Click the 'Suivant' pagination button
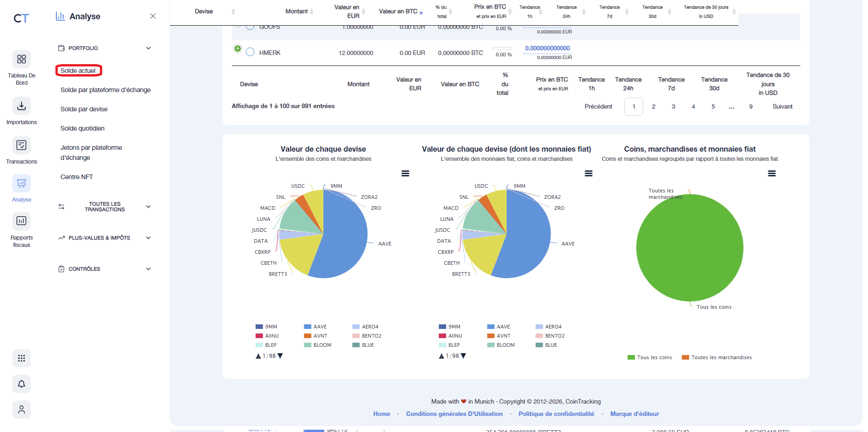Image resolution: width=868 pixels, height=432 pixels. click(782, 106)
